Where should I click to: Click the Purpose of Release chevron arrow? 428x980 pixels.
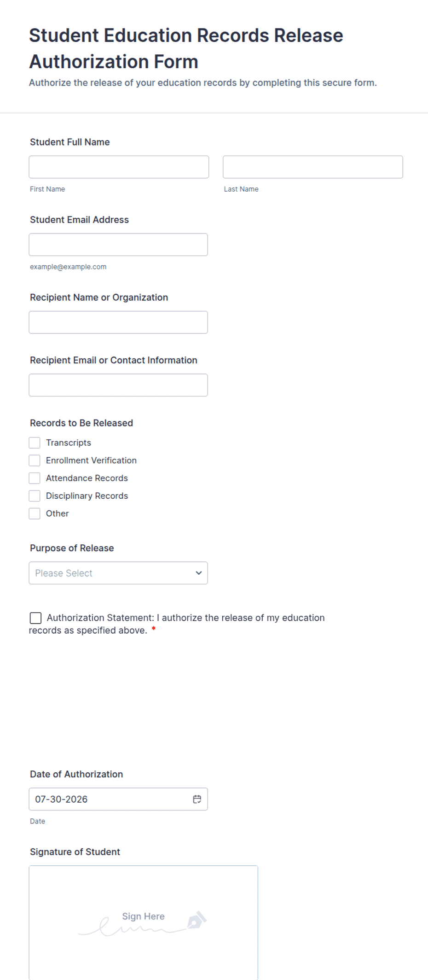(x=199, y=573)
